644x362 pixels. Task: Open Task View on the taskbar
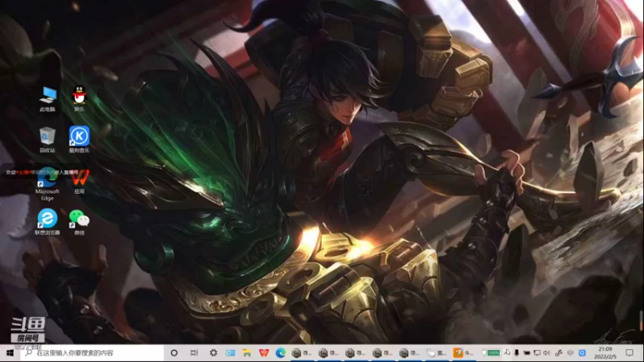194,352
